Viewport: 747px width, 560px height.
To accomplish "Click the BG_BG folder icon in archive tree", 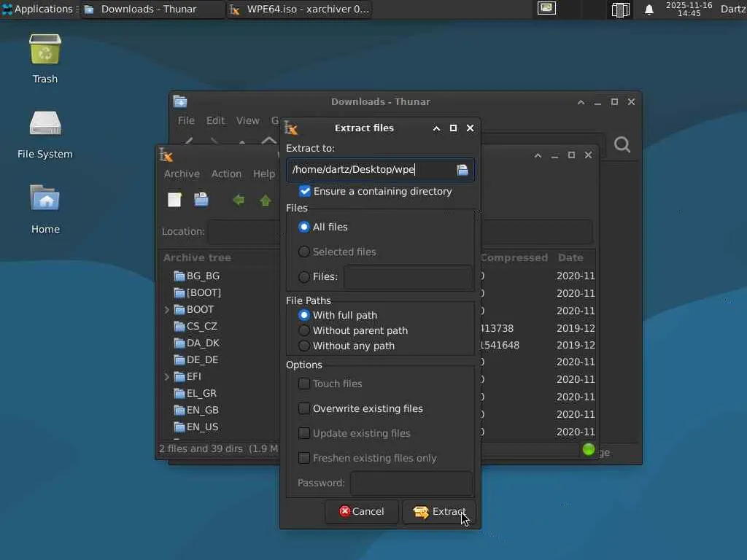I will [x=179, y=276].
